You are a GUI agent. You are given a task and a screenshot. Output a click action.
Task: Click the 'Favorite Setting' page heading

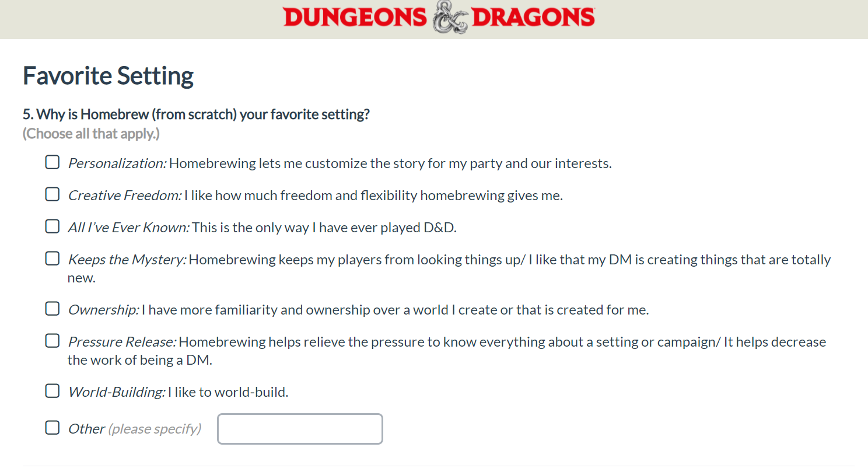click(x=108, y=76)
